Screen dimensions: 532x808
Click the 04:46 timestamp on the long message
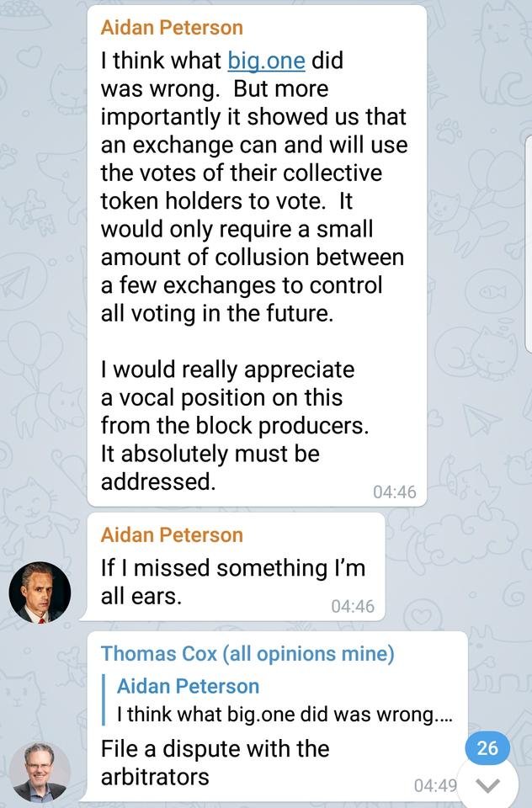pyautogui.click(x=394, y=492)
